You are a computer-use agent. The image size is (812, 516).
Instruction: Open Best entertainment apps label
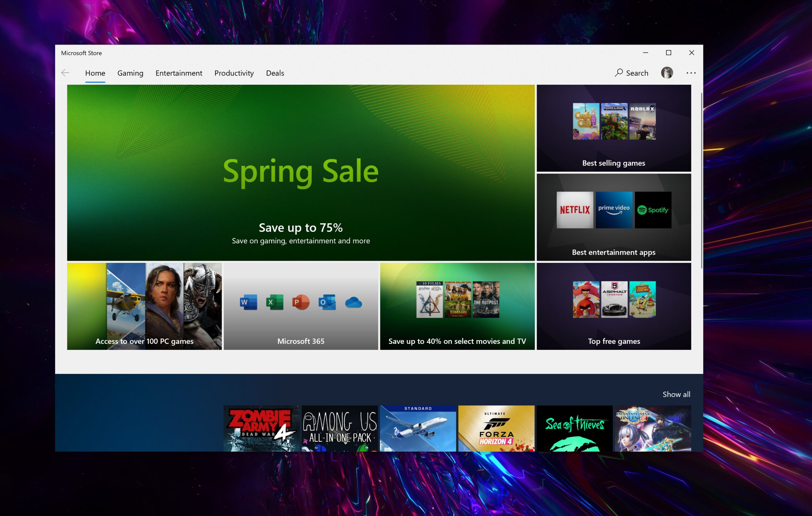613,252
